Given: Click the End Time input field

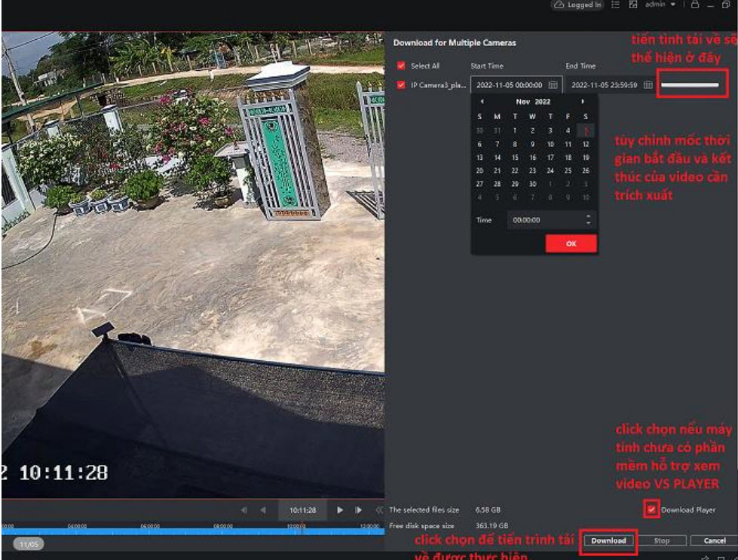Looking at the screenshot, I should pyautogui.click(x=604, y=85).
